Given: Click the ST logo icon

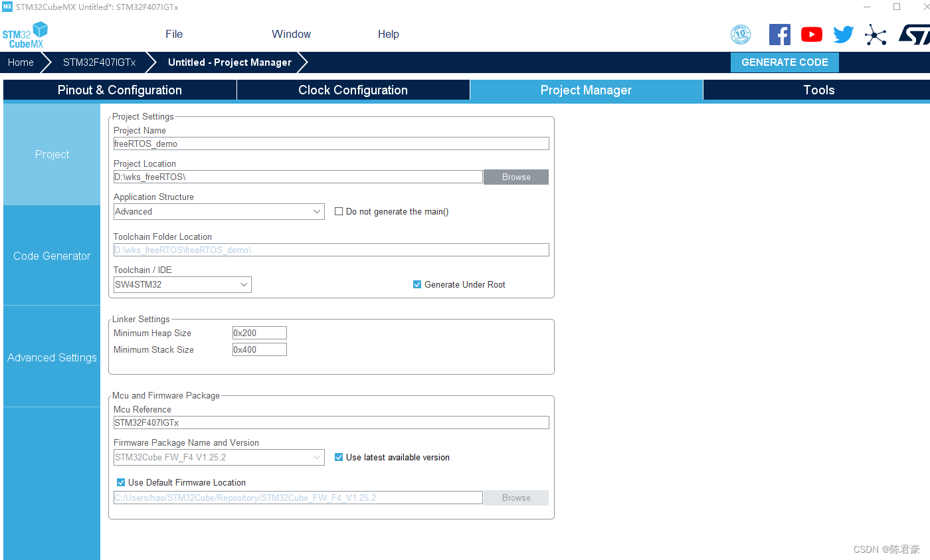Looking at the screenshot, I should click(914, 35).
